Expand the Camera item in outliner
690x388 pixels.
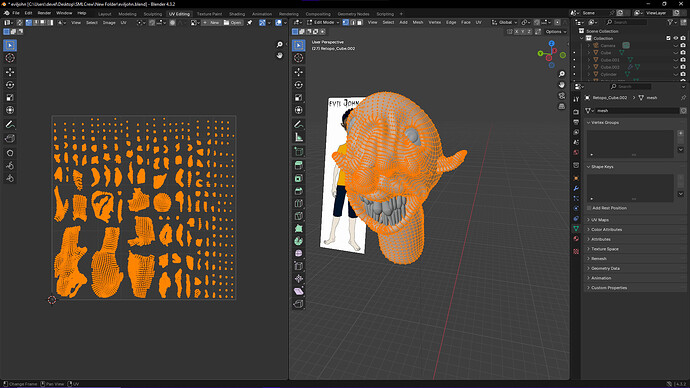coord(589,45)
